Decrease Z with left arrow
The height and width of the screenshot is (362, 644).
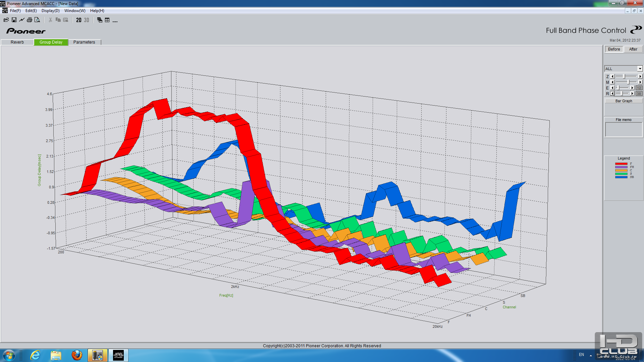(612, 76)
